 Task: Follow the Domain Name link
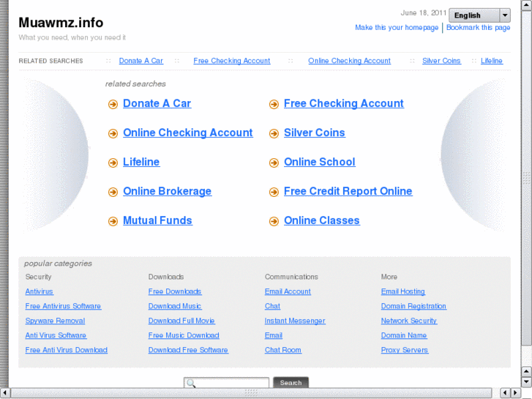click(404, 335)
